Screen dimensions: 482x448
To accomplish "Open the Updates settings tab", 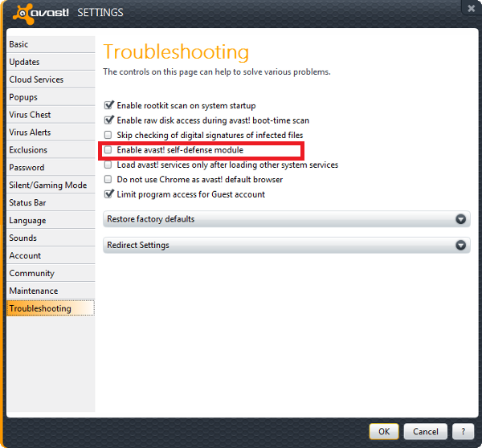I will coord(51,62).
